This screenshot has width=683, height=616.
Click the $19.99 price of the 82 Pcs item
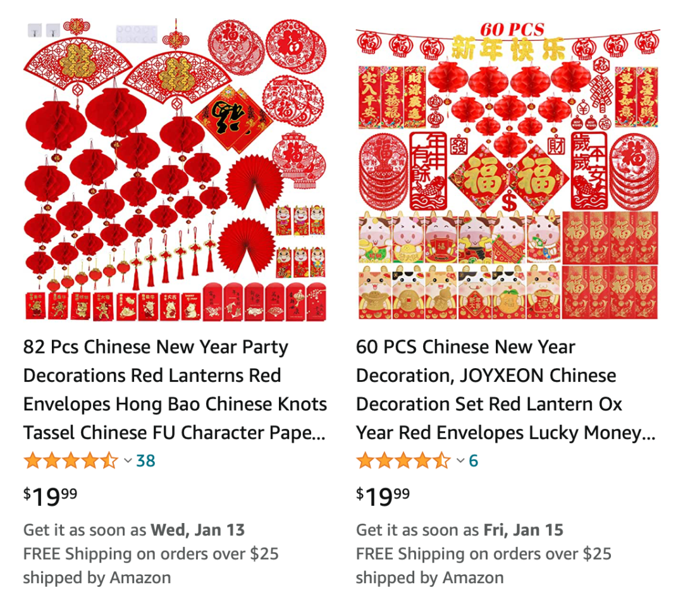tap(50, 496)
